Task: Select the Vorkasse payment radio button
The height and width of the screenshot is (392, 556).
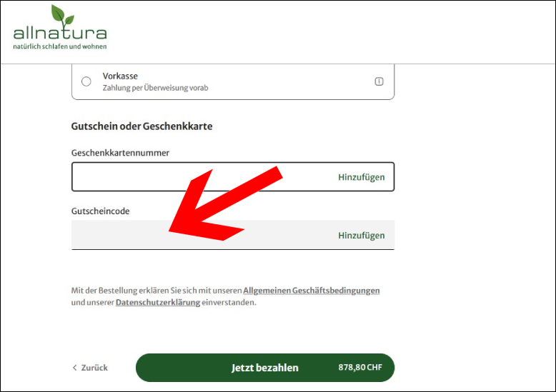Action: [x=86, y=81]
